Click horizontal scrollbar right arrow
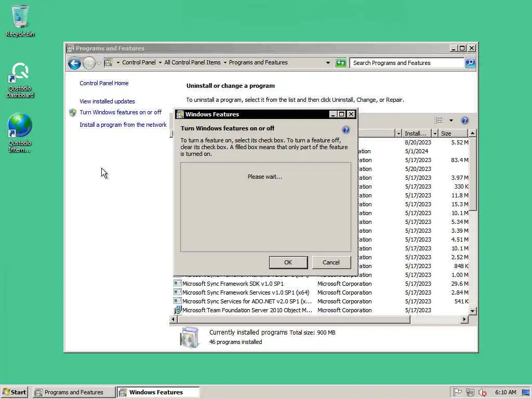 464,320
